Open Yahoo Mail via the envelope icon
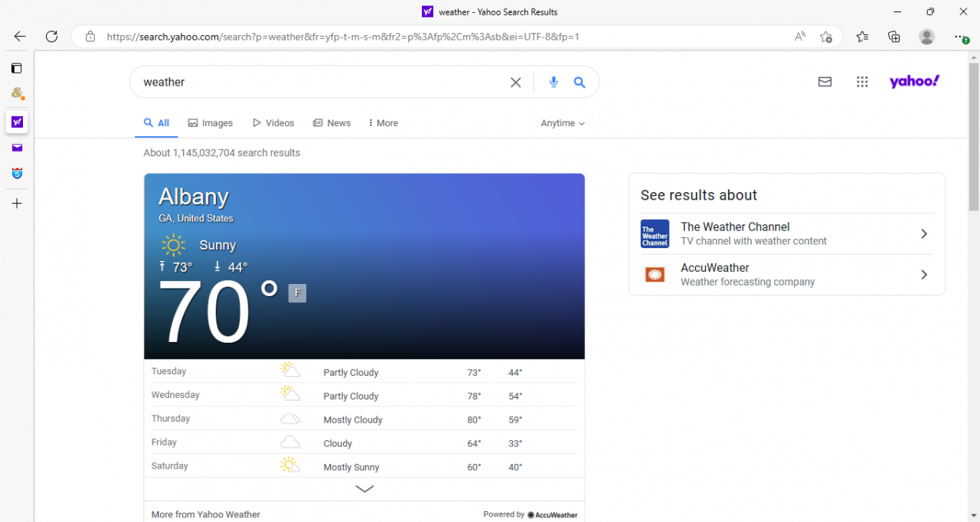980x522 pixels. (825, 82)
